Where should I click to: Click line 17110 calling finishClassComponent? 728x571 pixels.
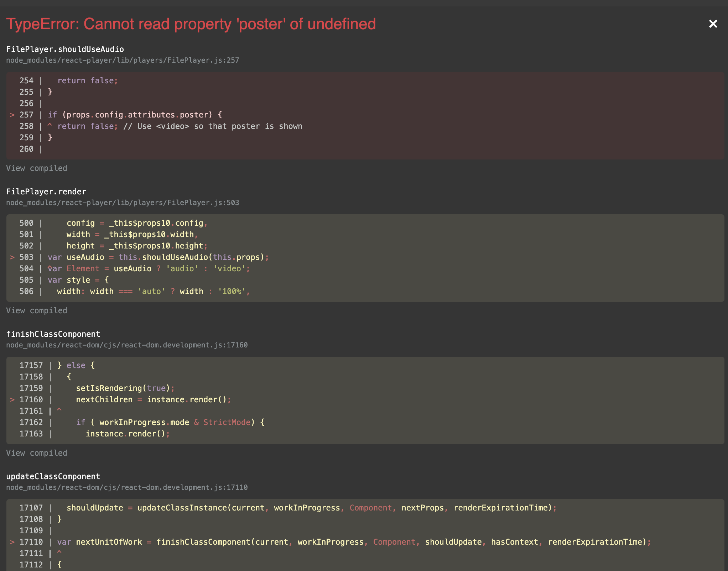click(249, 542)
